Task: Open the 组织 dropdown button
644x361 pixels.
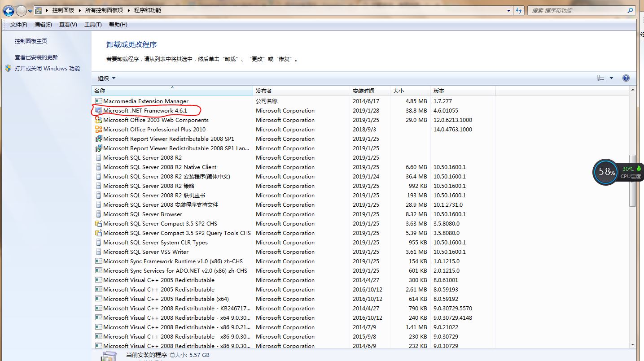Action: click(107, 78)
